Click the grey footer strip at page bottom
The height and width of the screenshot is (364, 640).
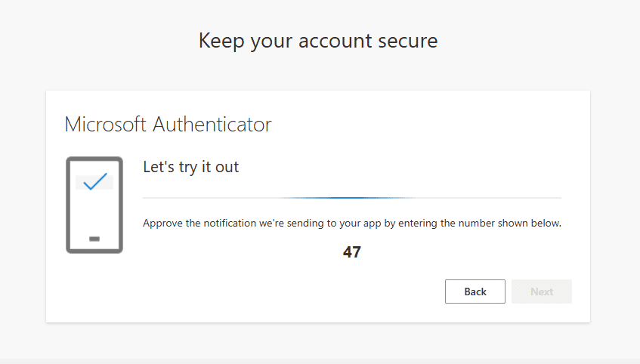click(320, 361)
